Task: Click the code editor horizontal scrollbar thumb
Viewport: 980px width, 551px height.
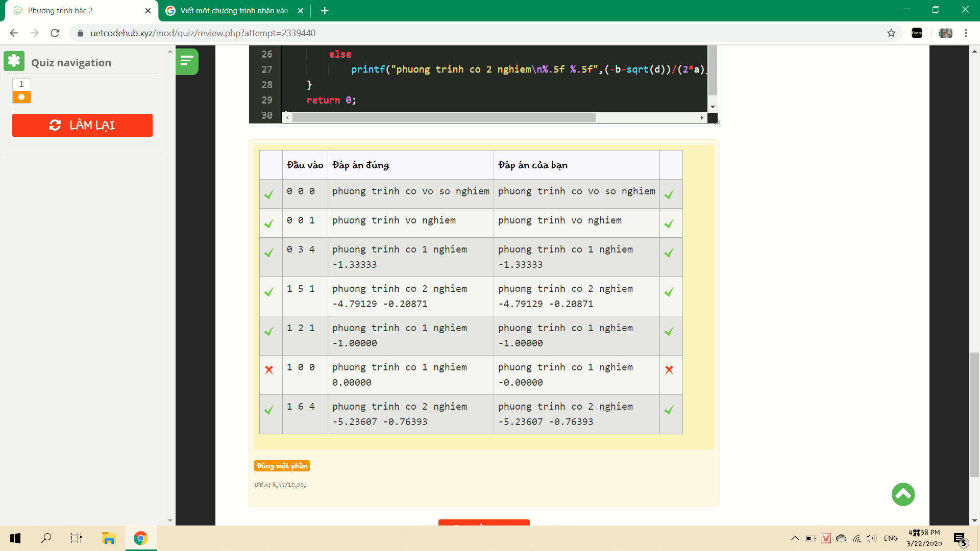Action: [x=443, y=118]
